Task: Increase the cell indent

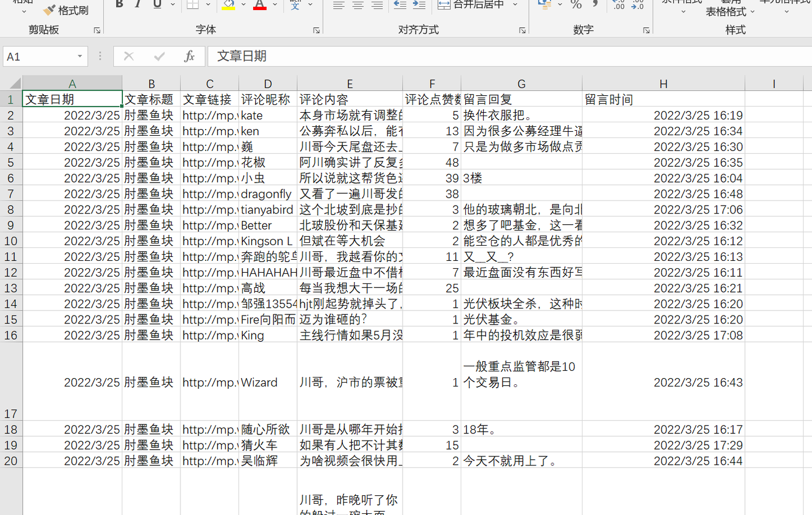Action: coord(419,5)
